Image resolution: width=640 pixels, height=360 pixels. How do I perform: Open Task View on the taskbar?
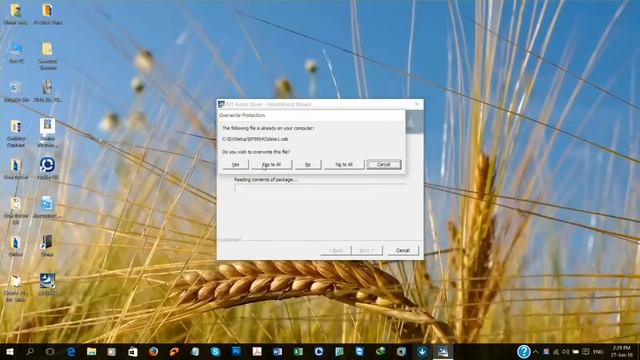tap(50, 351)
